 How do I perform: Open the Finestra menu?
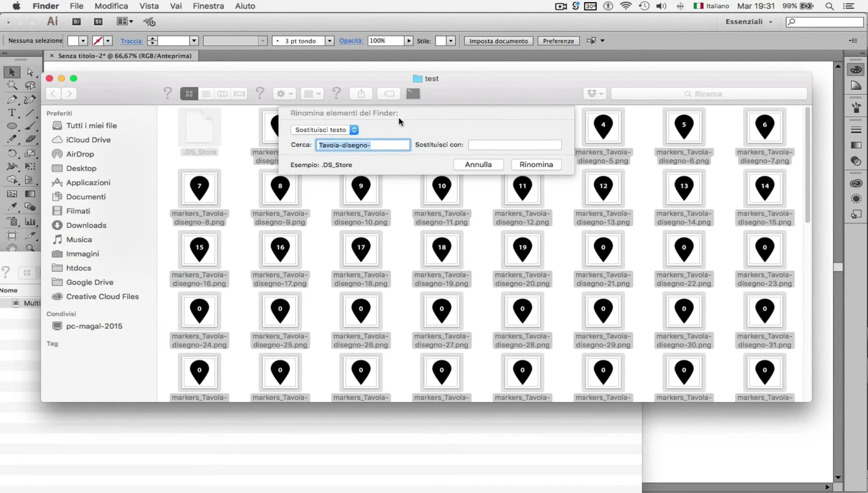pyautogui.click(x=208, y=6)
